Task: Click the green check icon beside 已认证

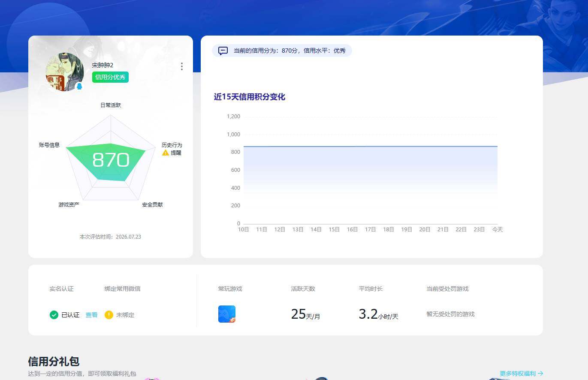Action: (54, 315)
